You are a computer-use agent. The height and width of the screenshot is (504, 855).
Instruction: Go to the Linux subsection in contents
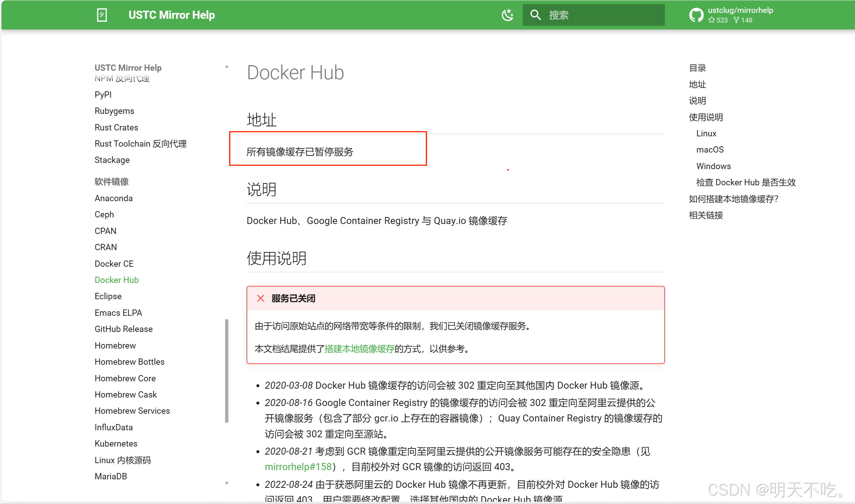[706, 133]
